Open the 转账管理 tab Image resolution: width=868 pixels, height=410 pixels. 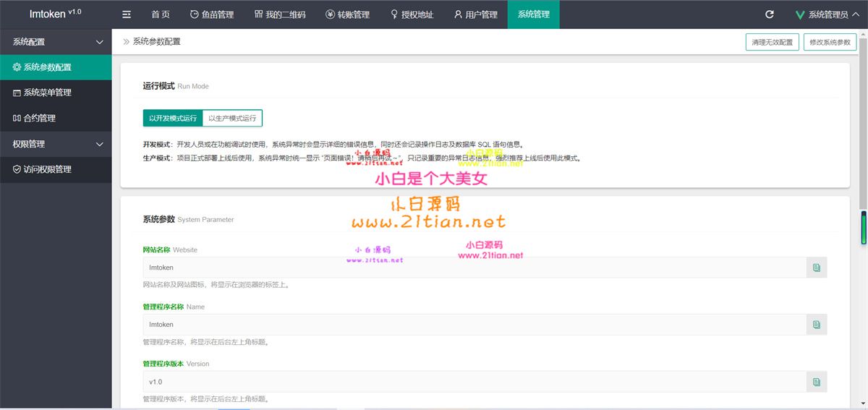(x=348, y=14)
